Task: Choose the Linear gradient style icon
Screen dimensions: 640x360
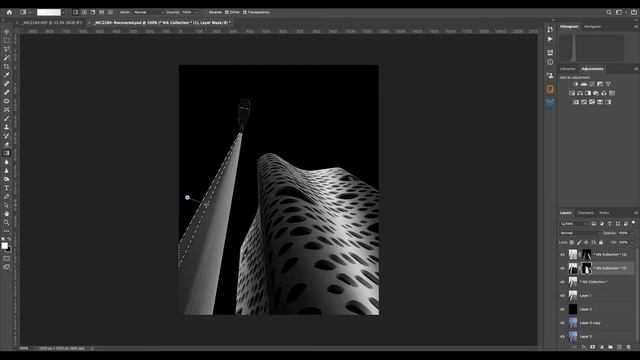Action: [76, 12]
